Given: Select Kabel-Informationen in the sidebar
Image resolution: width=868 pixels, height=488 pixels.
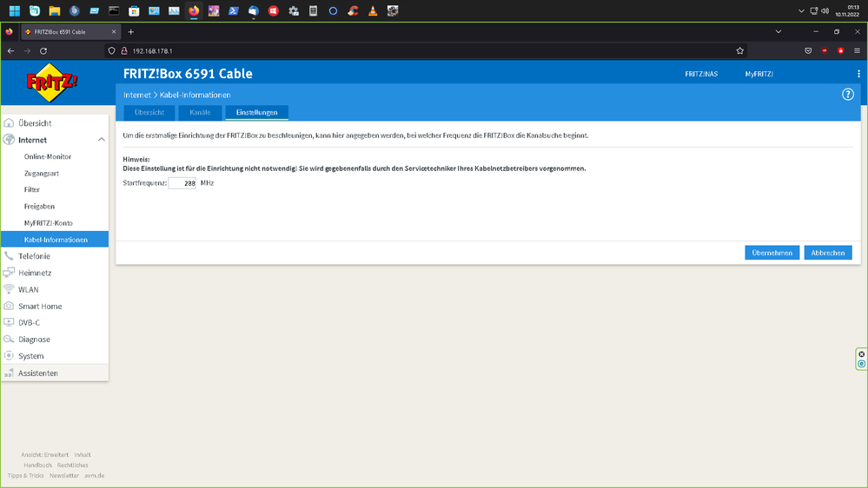Looking at the screenshot, I should pos(54,240).
